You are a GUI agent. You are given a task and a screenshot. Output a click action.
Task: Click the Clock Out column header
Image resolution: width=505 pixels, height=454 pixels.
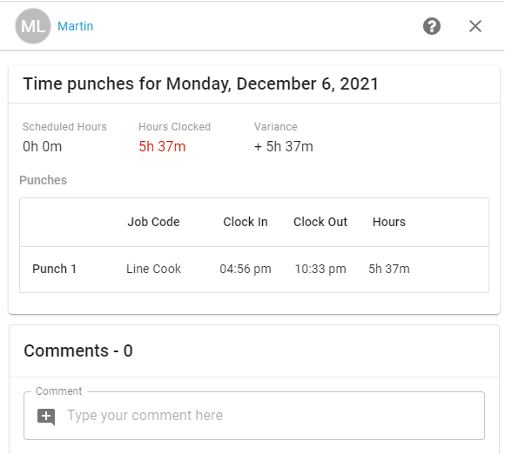click(320, 222)
